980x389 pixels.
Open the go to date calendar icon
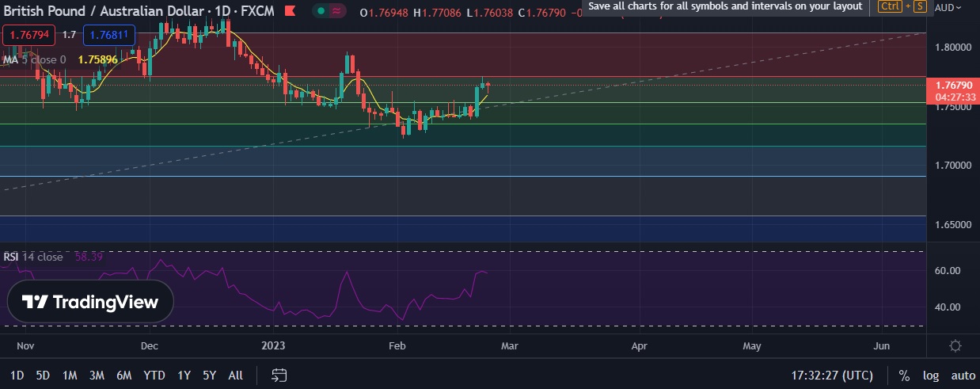click(x=279, y=375)
